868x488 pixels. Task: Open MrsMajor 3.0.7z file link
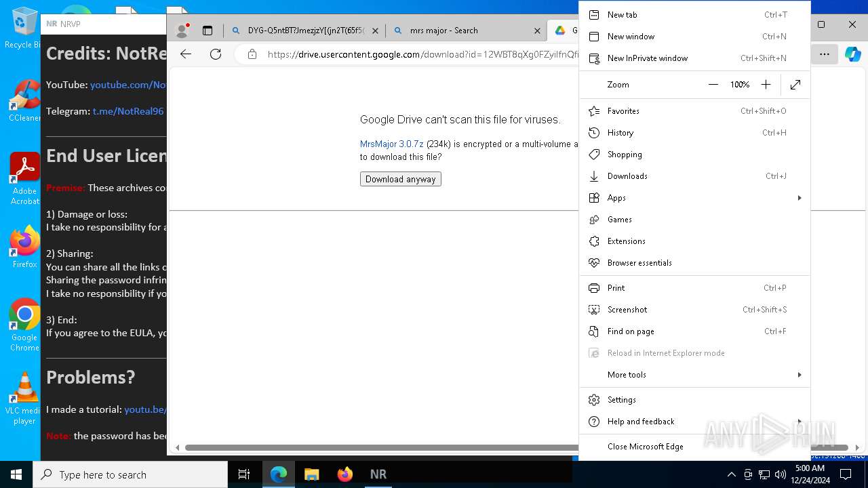click(x=392, y=144)
